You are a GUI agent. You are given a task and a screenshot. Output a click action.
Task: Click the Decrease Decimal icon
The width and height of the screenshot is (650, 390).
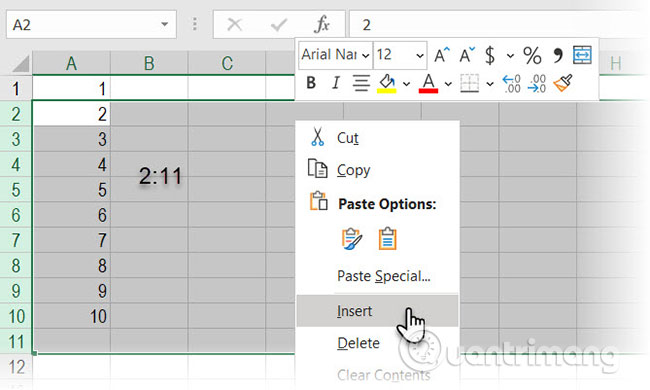coord(536,83)
